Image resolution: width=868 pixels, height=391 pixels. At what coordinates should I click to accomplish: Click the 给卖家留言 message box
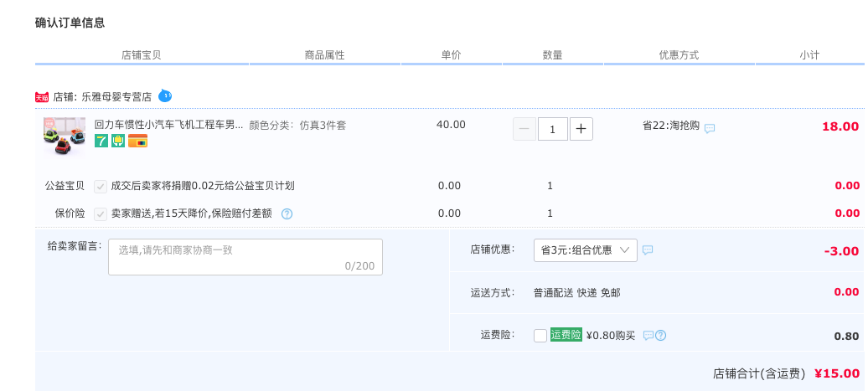click(x=245, y=257)
